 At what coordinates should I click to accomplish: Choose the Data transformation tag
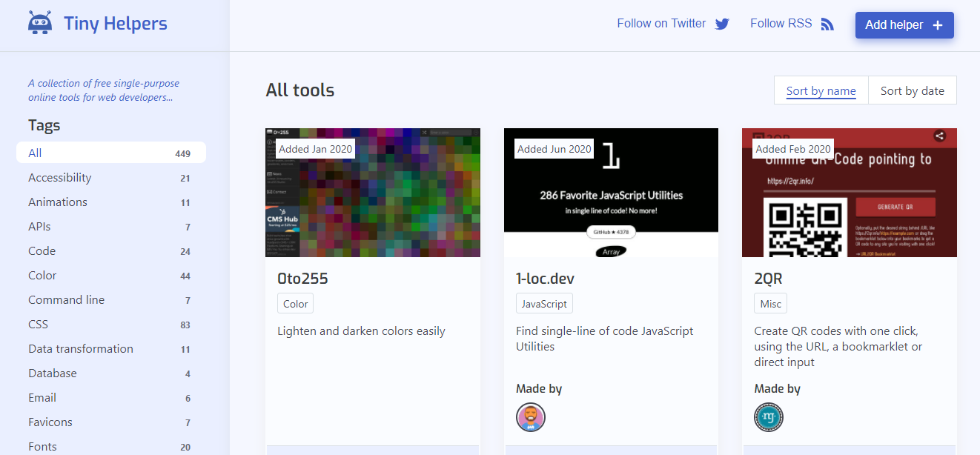click(x=81, y=349)
